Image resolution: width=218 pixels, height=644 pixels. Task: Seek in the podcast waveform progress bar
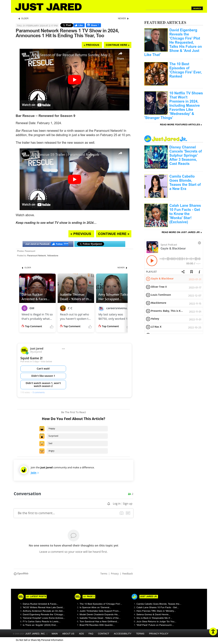pos(180,259)
